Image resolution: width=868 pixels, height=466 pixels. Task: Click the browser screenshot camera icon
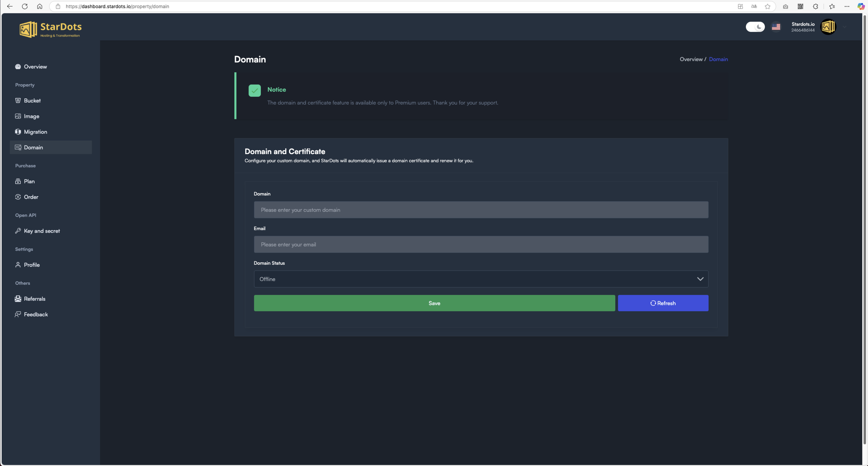[x=785, y=6]
